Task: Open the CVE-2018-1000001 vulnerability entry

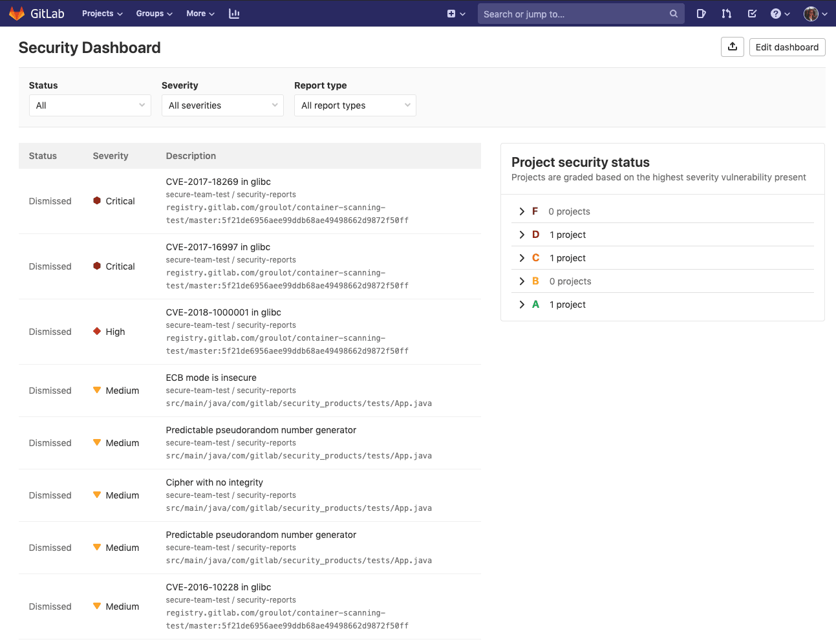Action: tap(223, 312)
